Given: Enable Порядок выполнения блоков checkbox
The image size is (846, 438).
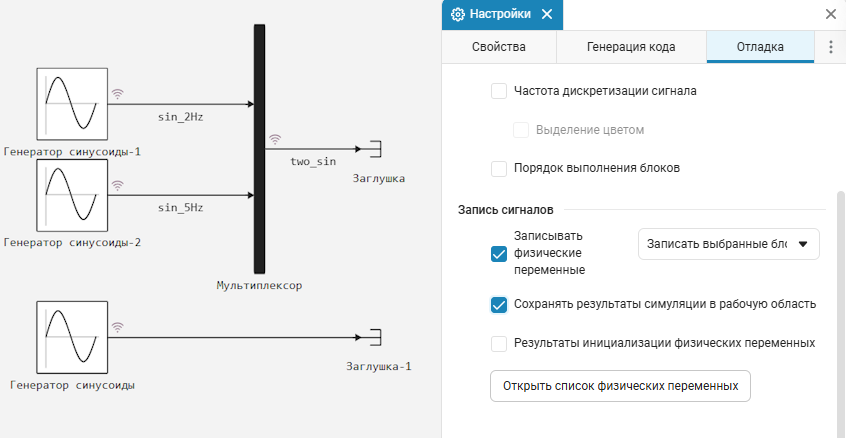Looking at the screenshot, I should coord(499,168).
